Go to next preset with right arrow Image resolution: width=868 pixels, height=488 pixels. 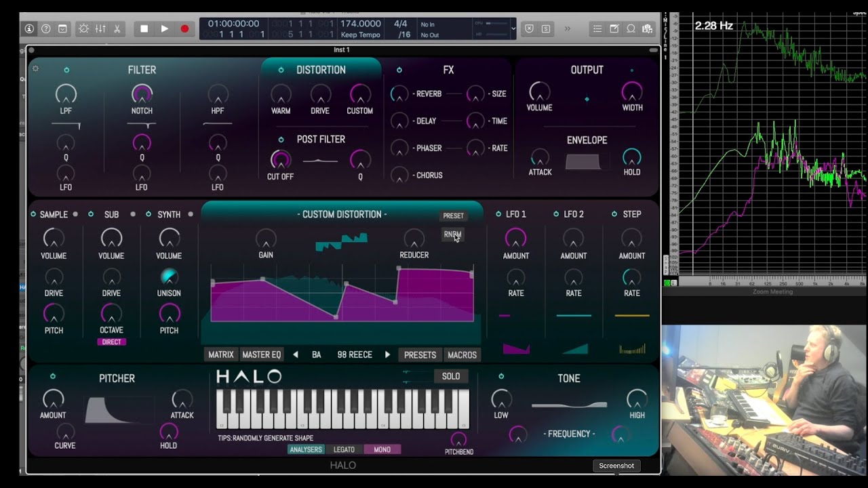387,354
